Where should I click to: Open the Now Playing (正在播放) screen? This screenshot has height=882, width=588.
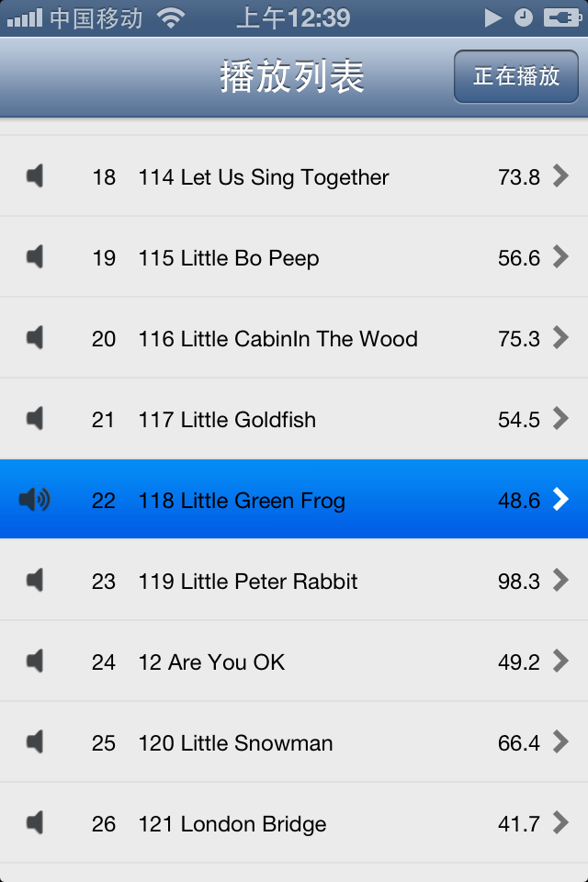click(516, 76)
